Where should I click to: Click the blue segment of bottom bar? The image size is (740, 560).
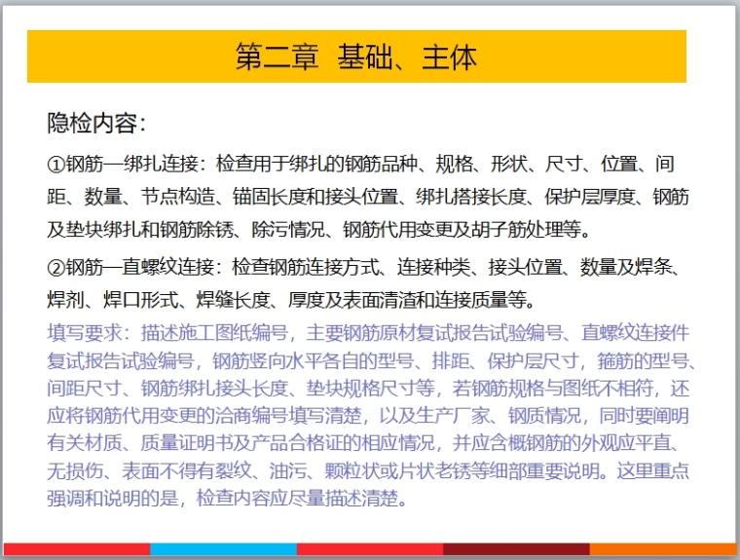coord(223,549)
